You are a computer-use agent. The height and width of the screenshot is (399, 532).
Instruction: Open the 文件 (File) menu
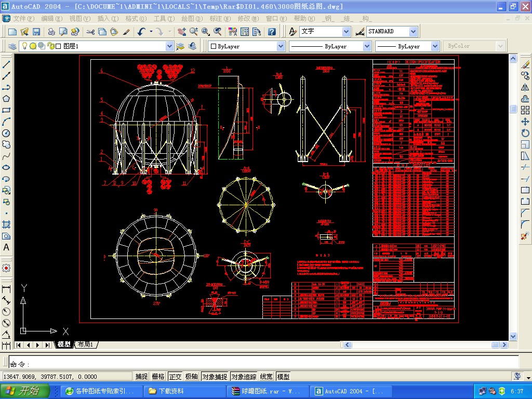click(x=23, y=19)
